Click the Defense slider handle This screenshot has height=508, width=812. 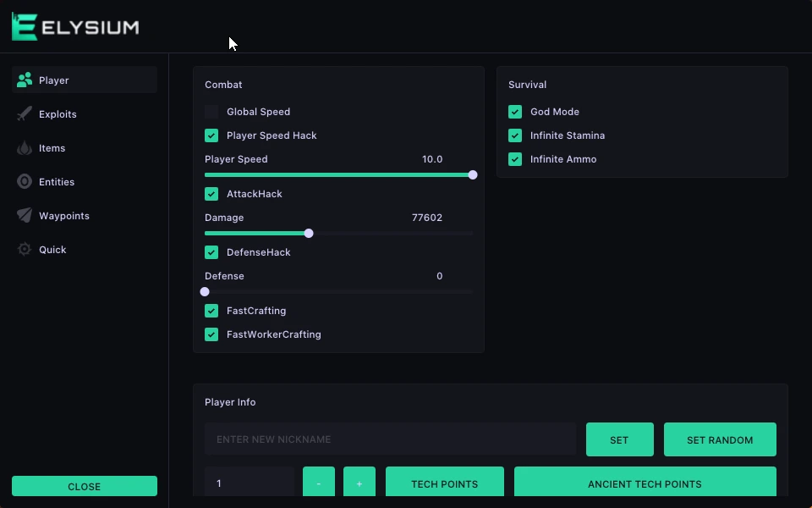[205, 292]
